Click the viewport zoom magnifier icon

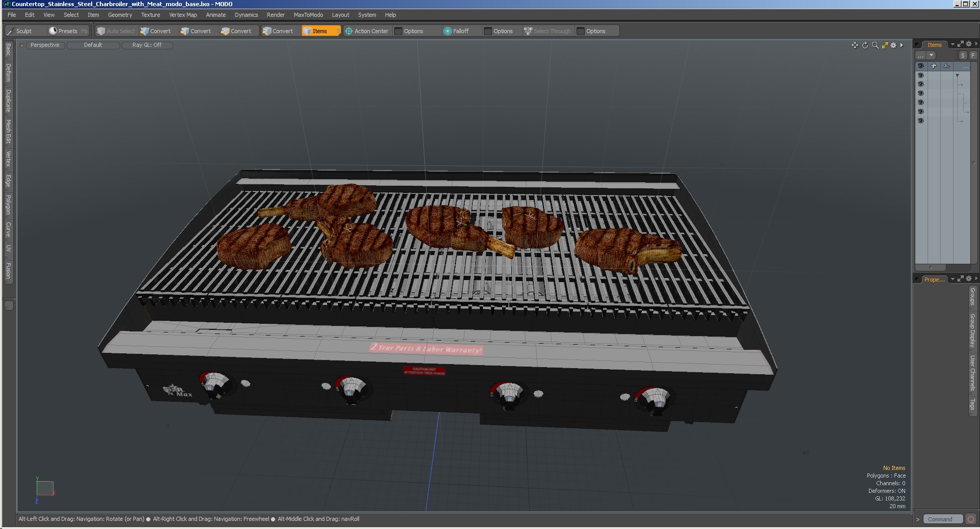875,45
